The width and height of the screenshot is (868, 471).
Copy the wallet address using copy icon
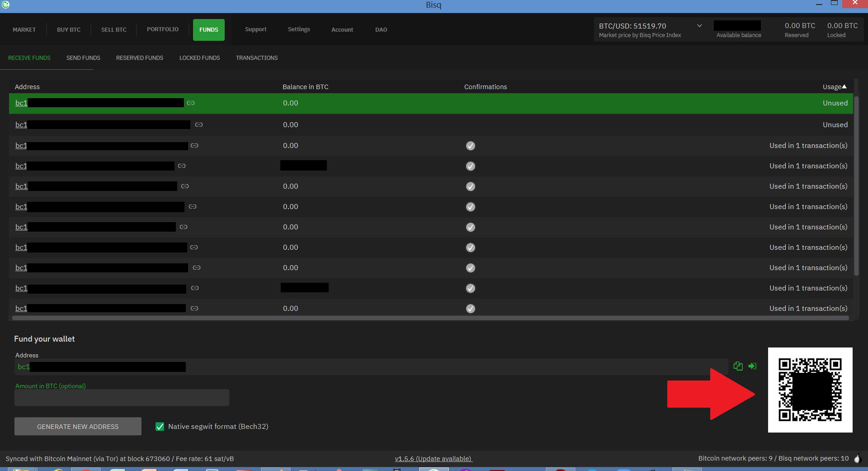pos(738,366)
